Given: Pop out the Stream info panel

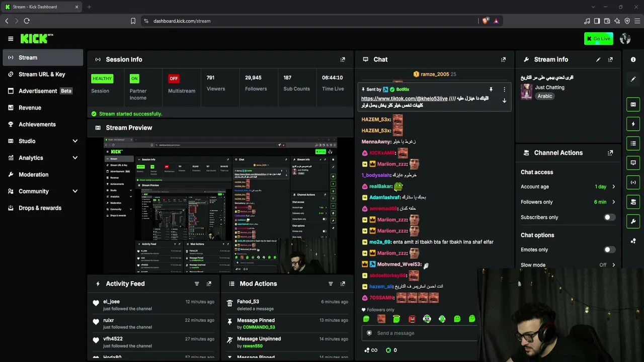Looking at the screenshot, I should coord(610,59).
